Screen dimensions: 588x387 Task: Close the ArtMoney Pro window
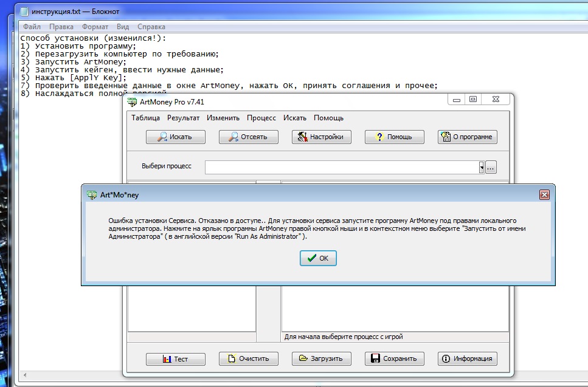point(496,100)
